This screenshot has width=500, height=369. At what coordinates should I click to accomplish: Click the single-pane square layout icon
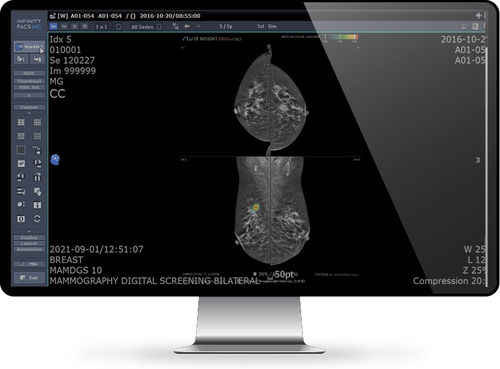coord(21,150)
